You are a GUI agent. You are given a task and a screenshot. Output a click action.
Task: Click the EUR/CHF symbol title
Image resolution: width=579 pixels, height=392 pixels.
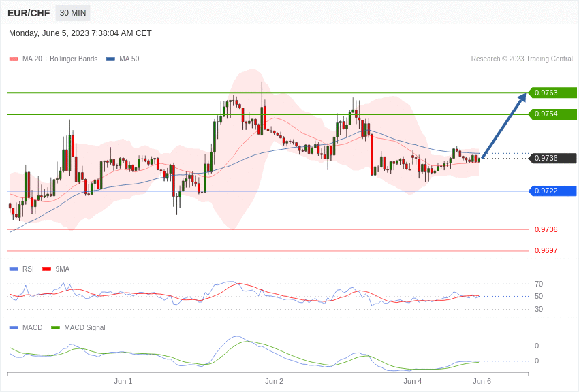[x=29, y=13]
